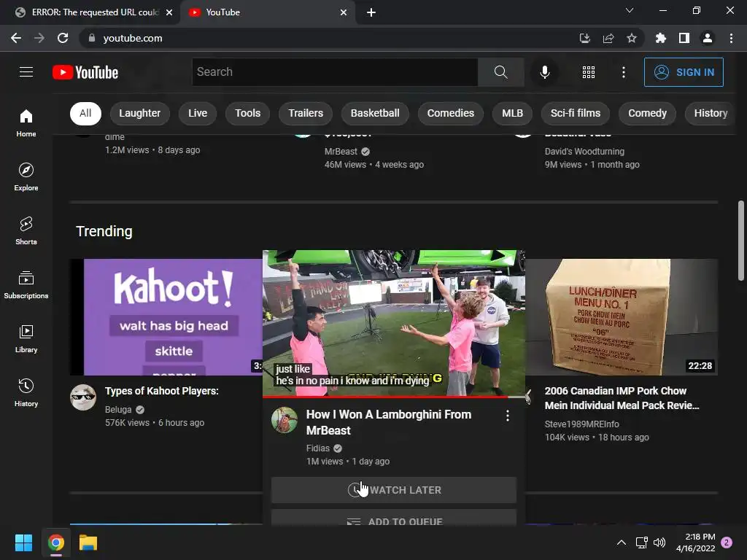The image size is (747, 560).
Task: Open the Kahoot video thumbnail
Action: pos(166,317)
